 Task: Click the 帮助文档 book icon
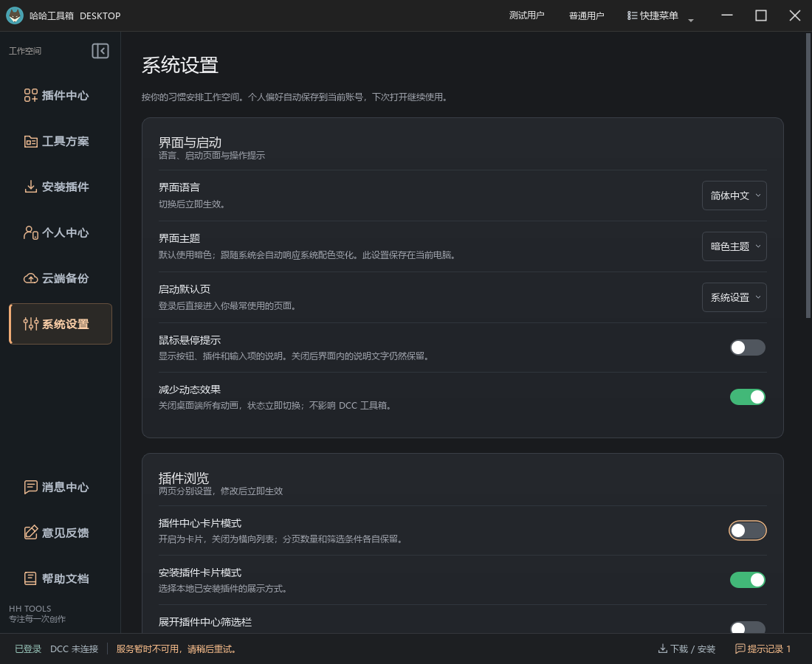(x=30, y=578)
